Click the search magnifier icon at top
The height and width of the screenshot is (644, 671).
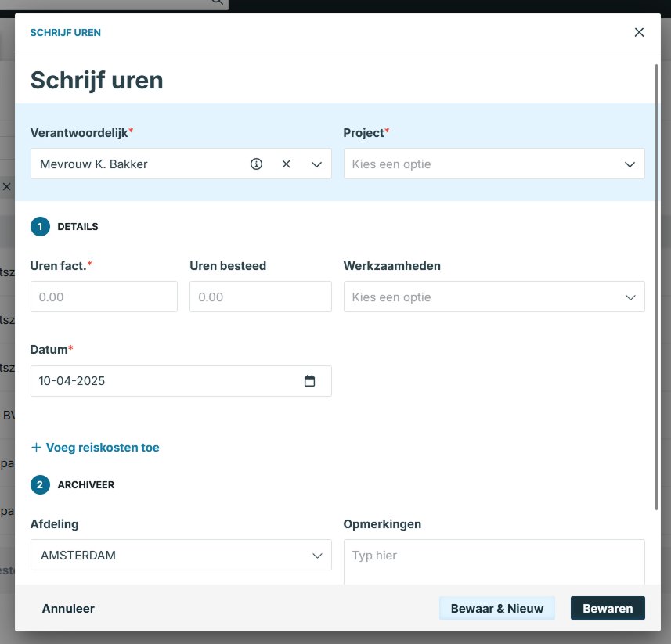(217, 2)
